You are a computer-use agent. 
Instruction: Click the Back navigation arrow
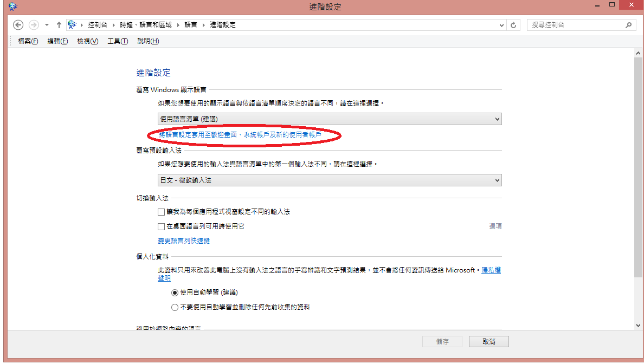[18, 25]
